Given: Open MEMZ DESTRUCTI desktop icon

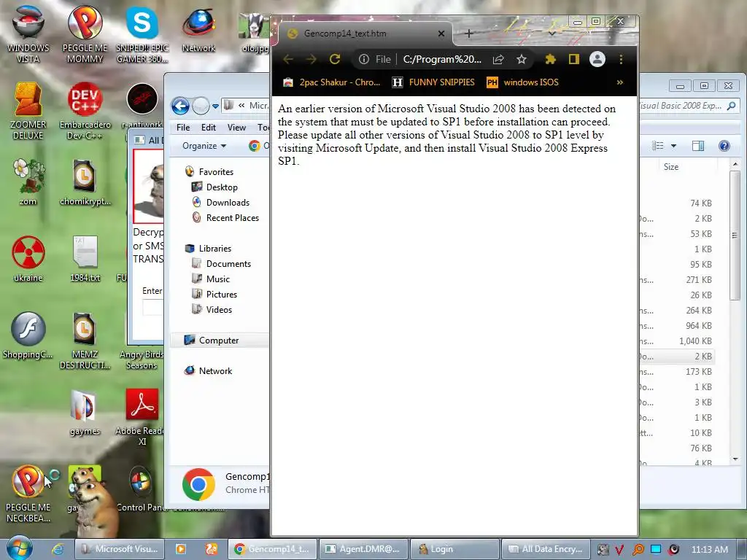Looking at the screenshot, I should (x=85, y=340).
